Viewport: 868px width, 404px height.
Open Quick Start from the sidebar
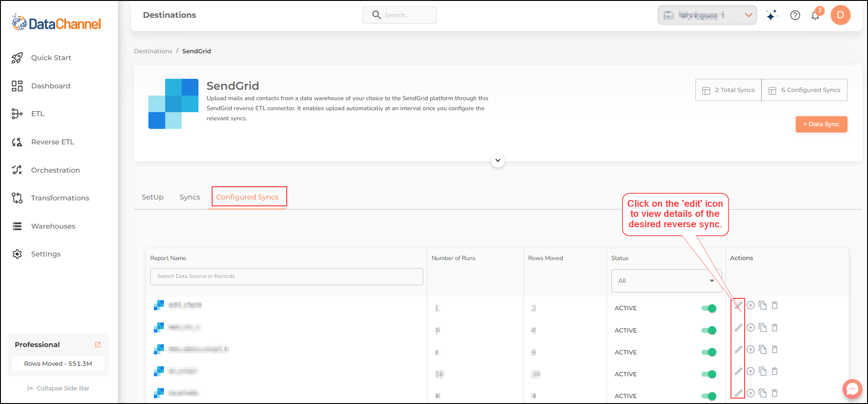(51, 58)
